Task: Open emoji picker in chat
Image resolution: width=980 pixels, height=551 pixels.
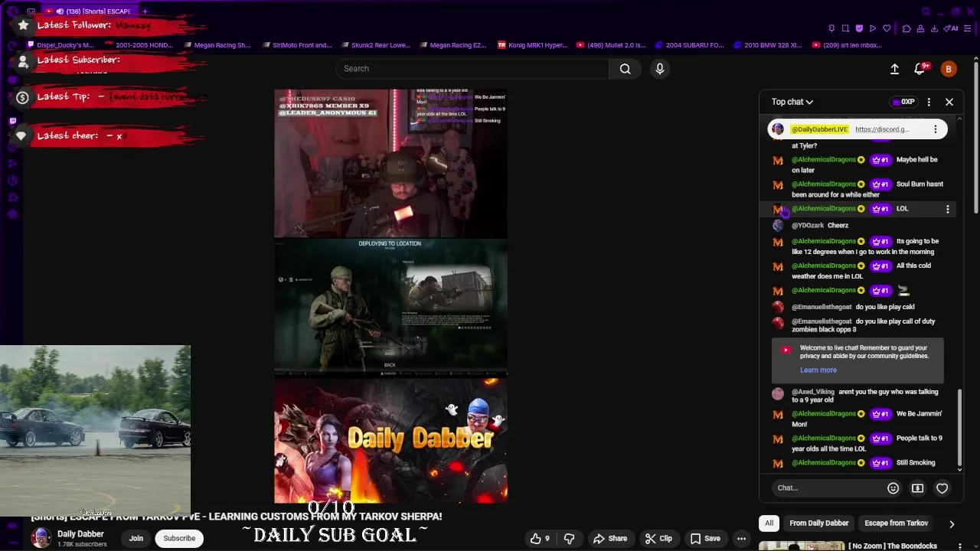Action: tap(893, 488)
